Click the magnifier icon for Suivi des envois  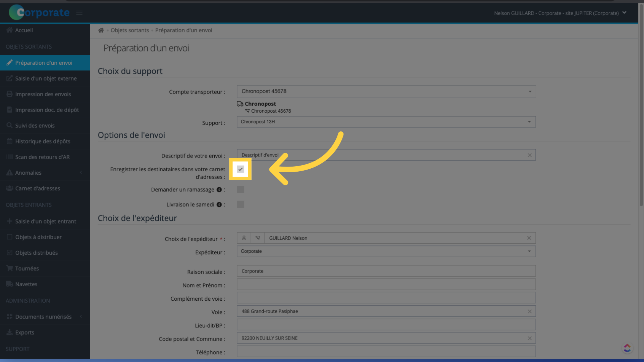(x=10, y=126)
